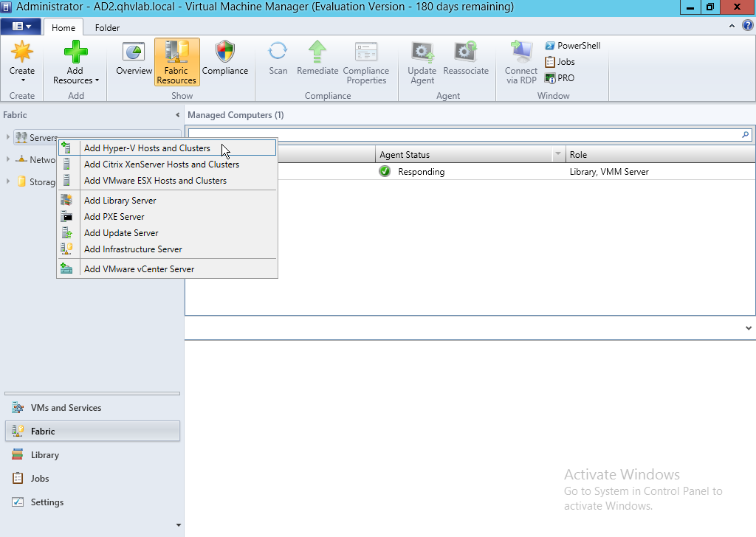Viewport: 756px width, 537px height.
Task: Click in the Managed Computers search box
Action: coord(464,135)
